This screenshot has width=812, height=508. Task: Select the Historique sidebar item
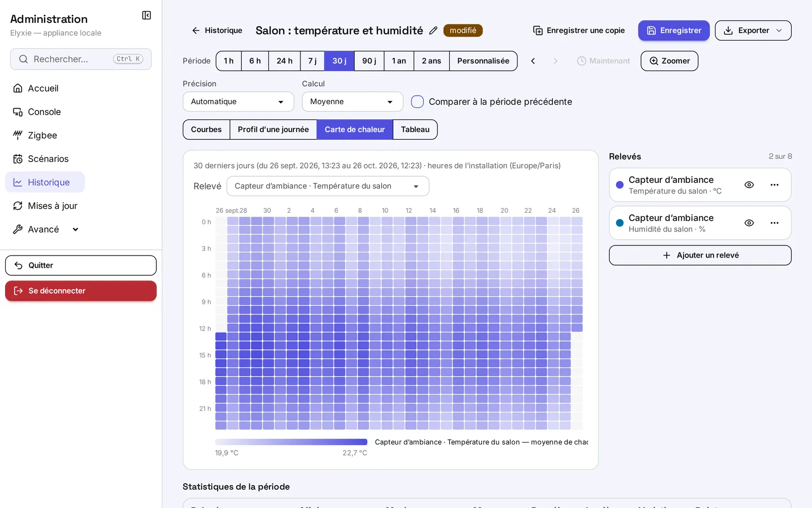45,182
